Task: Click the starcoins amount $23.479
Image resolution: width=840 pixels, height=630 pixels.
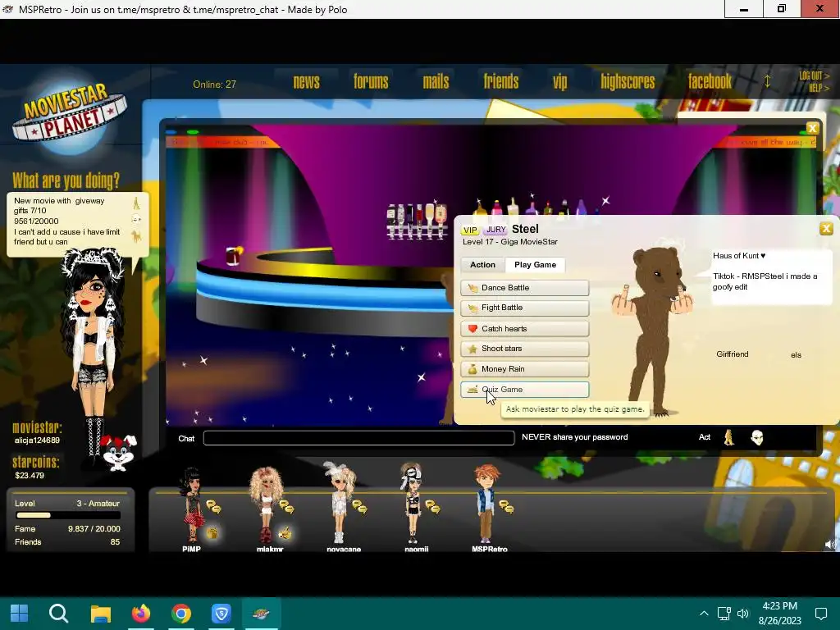Action: point(30,476)
